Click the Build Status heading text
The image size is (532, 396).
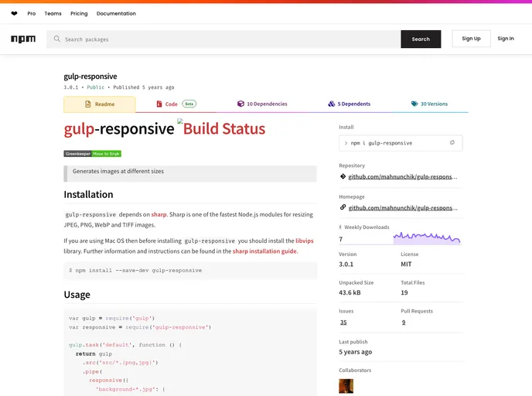[x=224, y=129]
